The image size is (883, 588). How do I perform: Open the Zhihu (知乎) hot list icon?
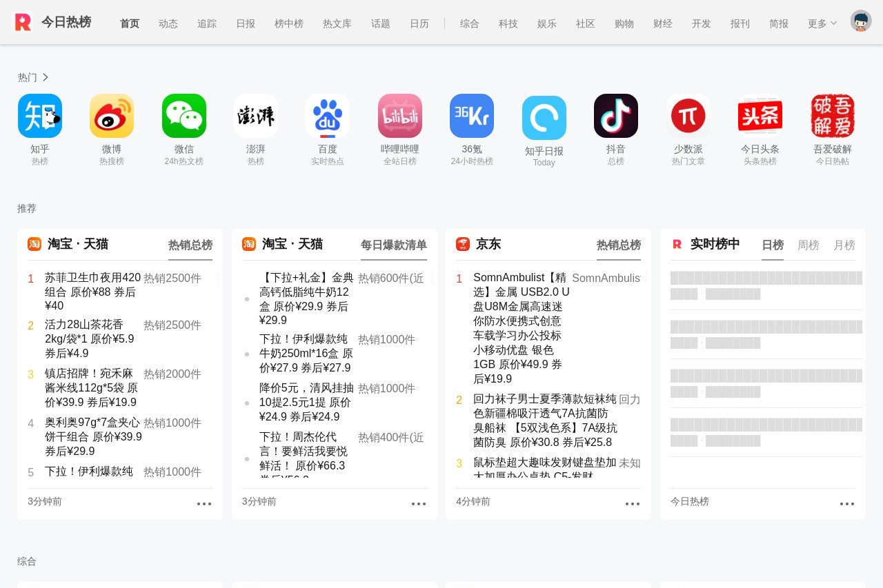coord(40,116)
